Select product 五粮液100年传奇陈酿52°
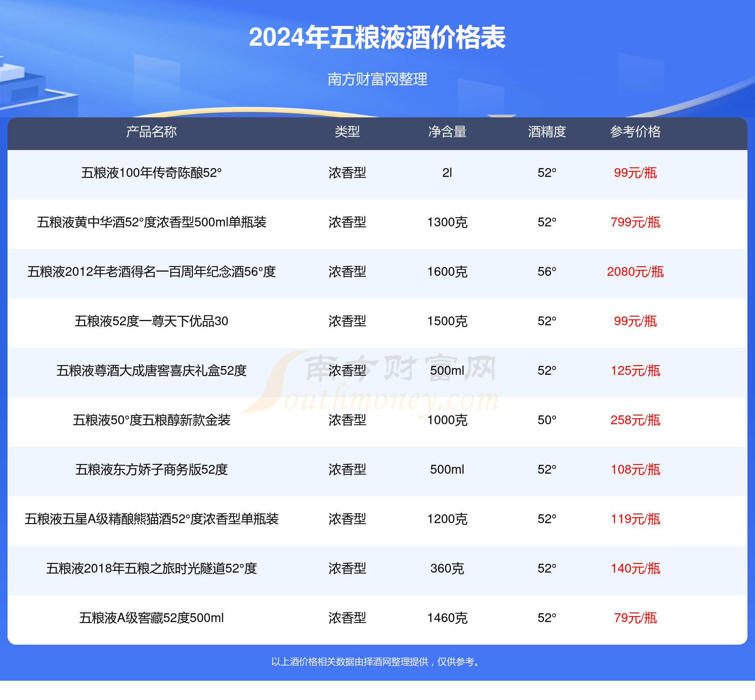755x700 pixels. [x=151, y=173]
